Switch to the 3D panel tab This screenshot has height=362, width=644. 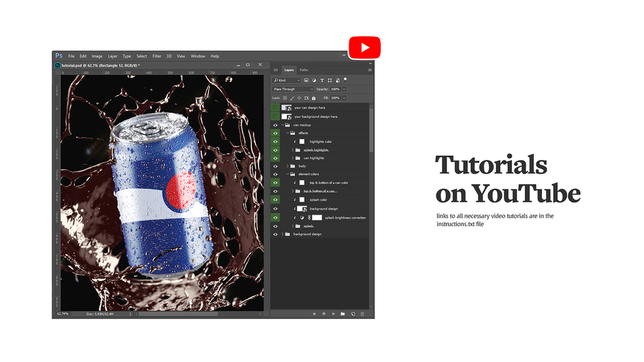(276, 70)
